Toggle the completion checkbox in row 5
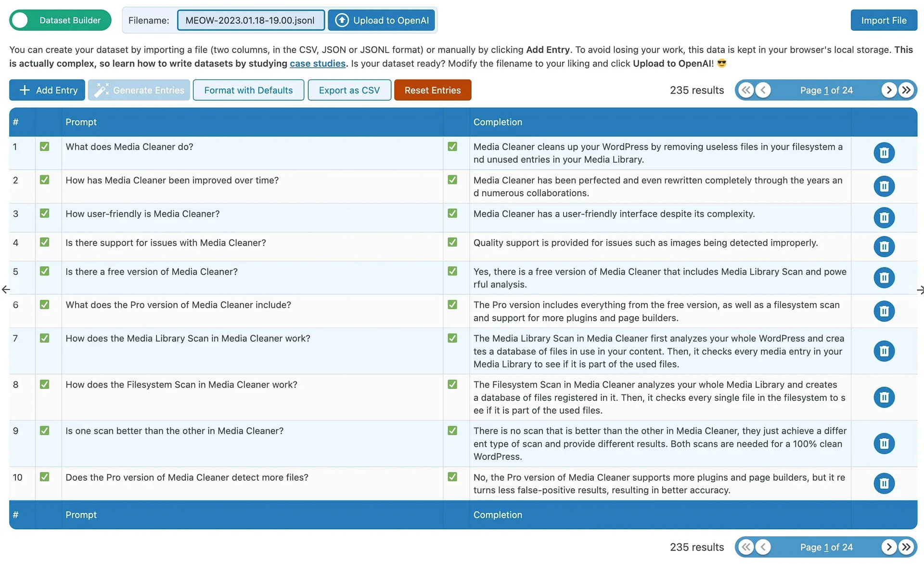 tap(453, 272)
